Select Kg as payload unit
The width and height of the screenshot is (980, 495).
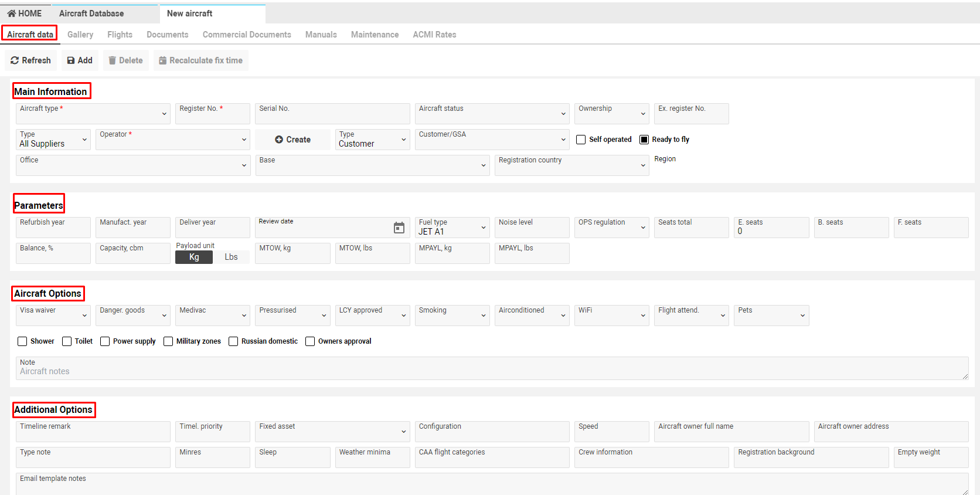(x=194, y=257)
